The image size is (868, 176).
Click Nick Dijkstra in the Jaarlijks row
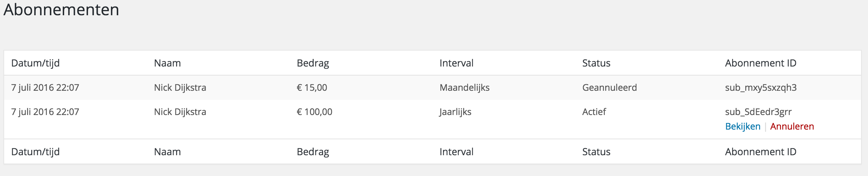180,112
